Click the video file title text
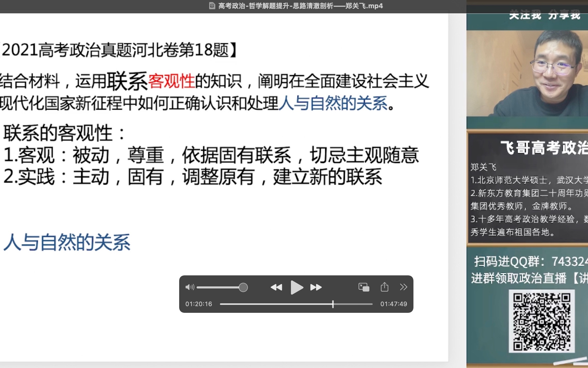 pyautogui.click(x=300, y=6)
